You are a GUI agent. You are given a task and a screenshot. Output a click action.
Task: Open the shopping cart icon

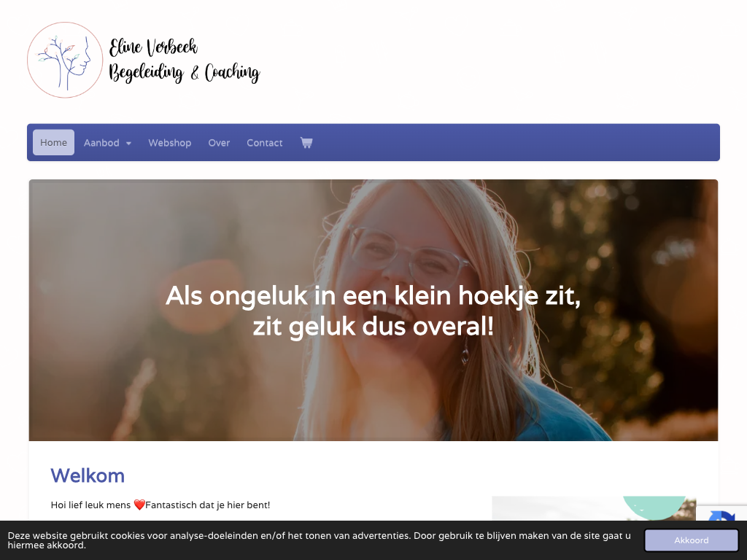[x=306, y=142]
